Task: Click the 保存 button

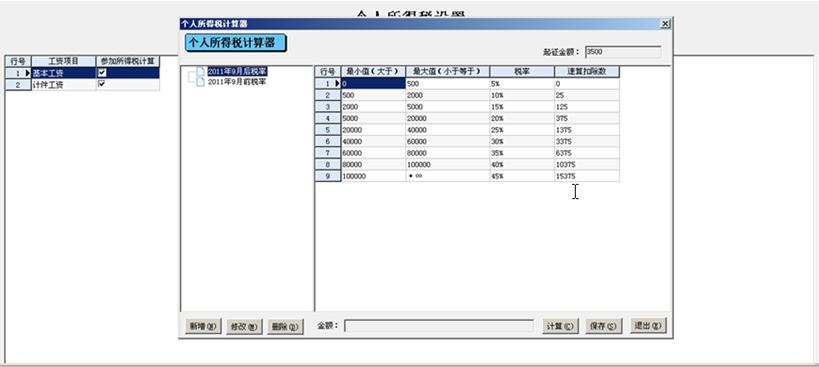Action: coord(603,326)
